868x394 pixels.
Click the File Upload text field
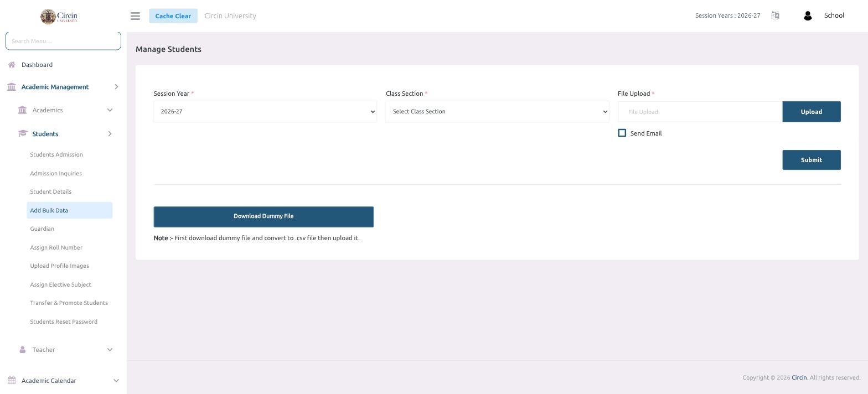click(700, 112)
